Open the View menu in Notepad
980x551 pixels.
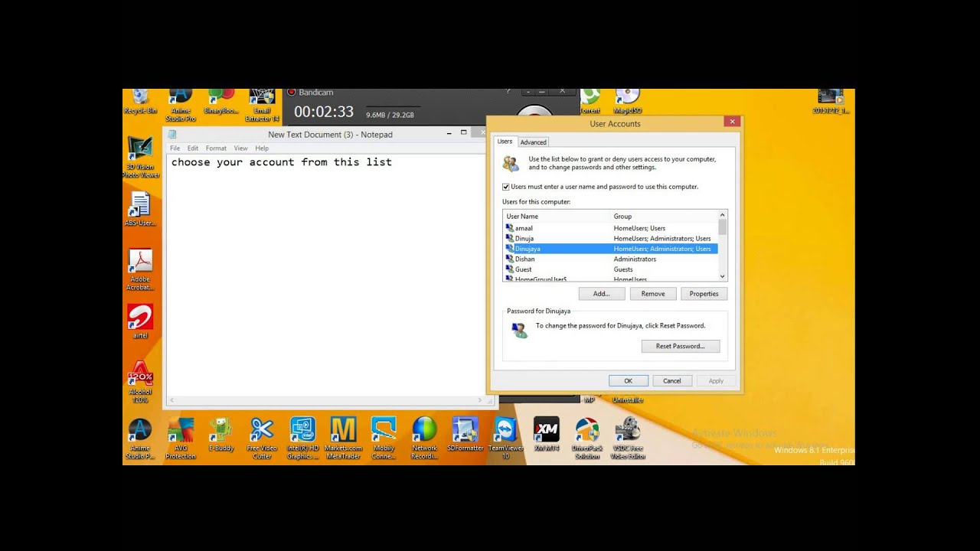[x=240, y=148]
